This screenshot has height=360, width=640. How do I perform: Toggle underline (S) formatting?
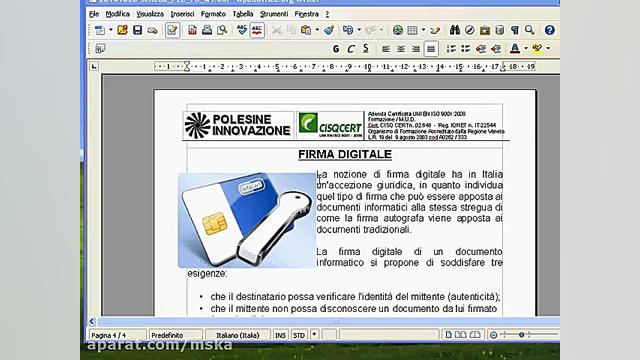tap(366, 49)
